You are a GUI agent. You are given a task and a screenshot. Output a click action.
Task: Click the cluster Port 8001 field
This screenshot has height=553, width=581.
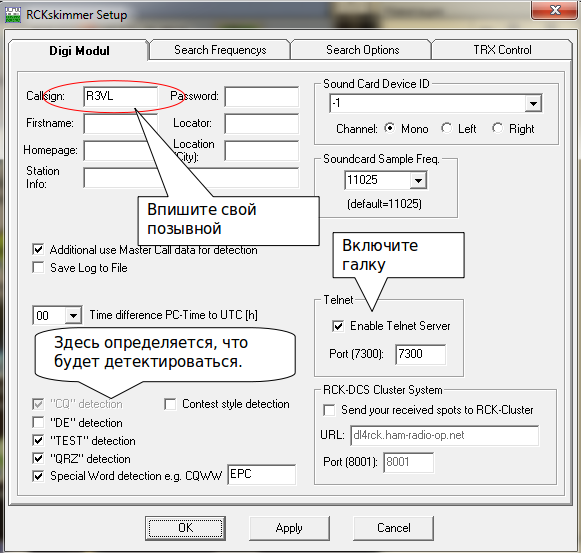pyautogui.click(x=408, y=463)
